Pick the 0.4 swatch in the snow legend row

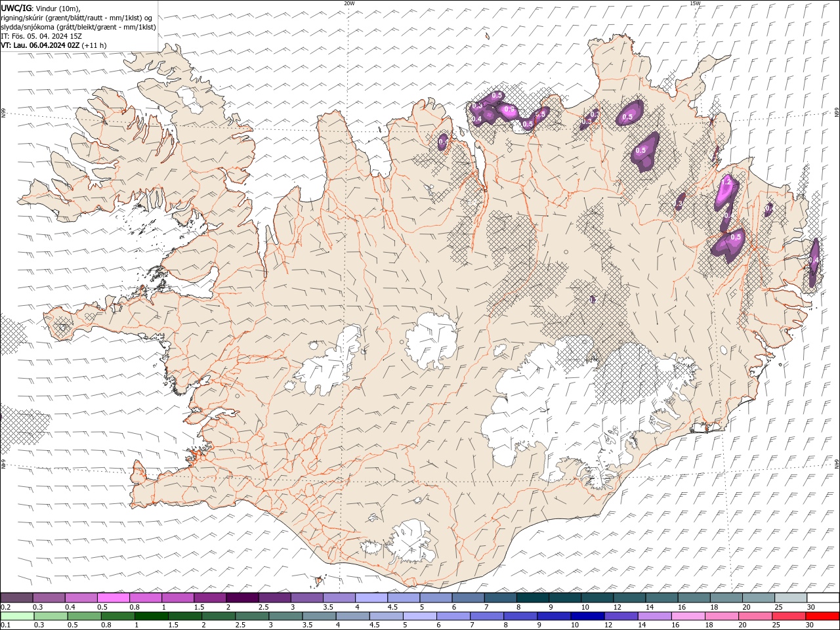point(81,598)
